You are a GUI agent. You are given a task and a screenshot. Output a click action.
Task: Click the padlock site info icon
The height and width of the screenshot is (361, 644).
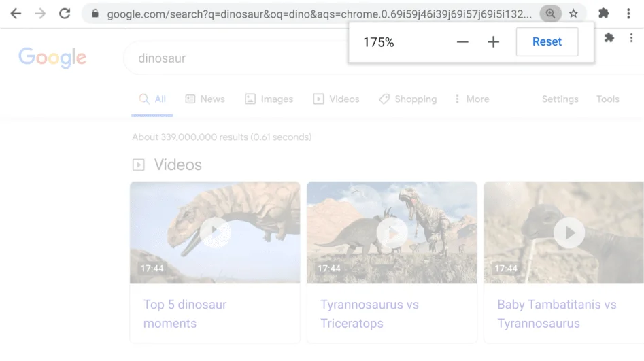click(x=95, y=14)
